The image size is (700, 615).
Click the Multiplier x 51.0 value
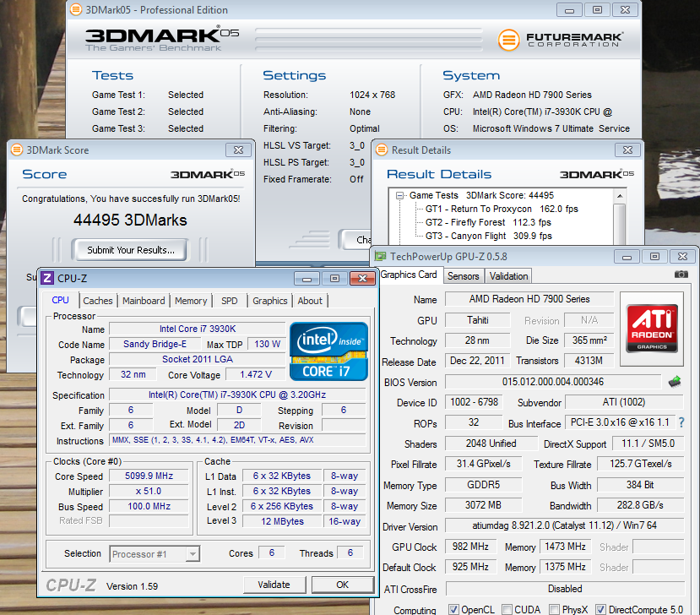click(149, 491)
